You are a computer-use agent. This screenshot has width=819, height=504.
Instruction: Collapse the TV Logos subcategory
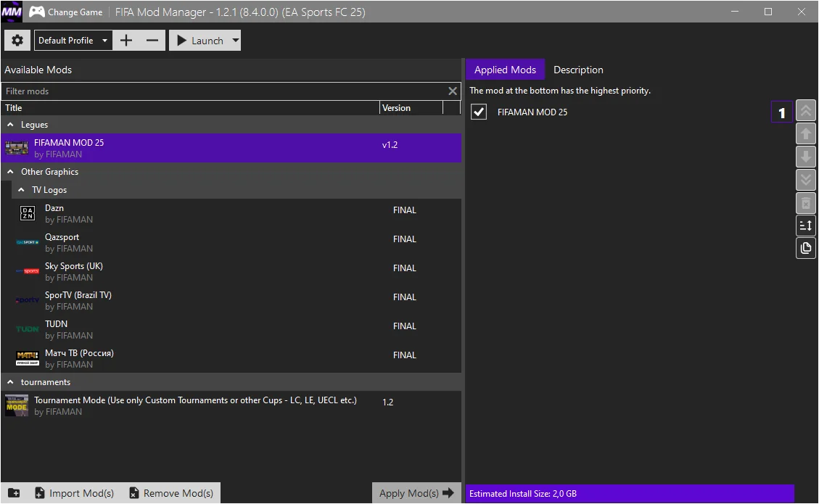pyautogui.click(x=22, y=190)
